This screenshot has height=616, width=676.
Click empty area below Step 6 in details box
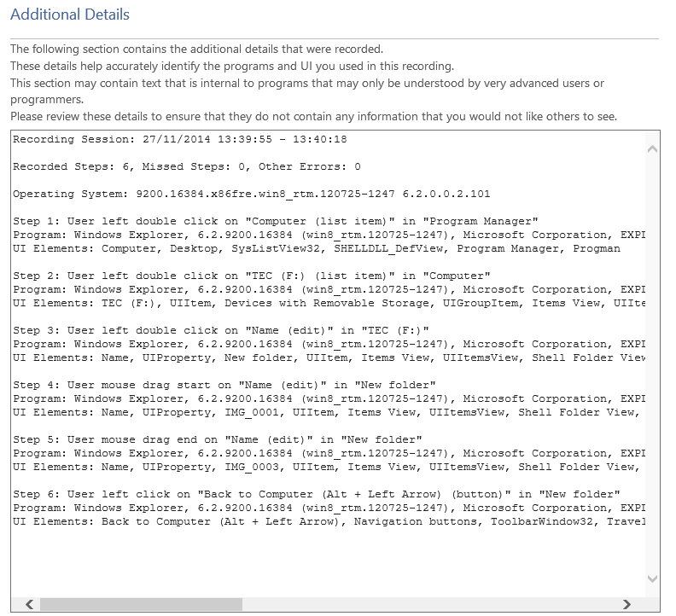point(328,561)
